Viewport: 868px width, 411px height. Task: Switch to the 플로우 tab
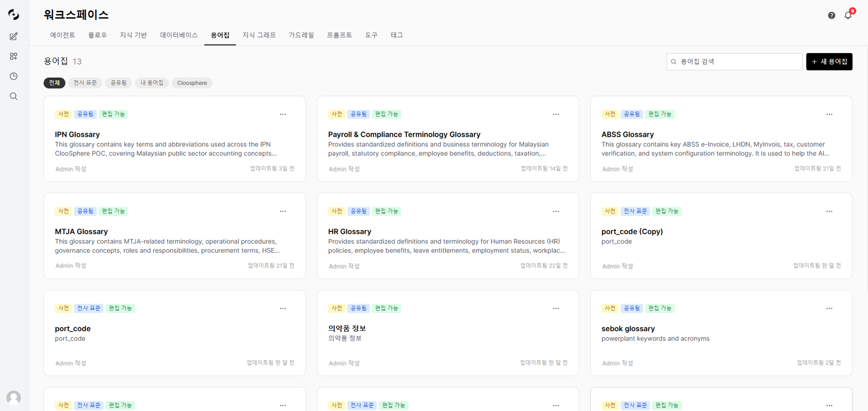[97, 35]
